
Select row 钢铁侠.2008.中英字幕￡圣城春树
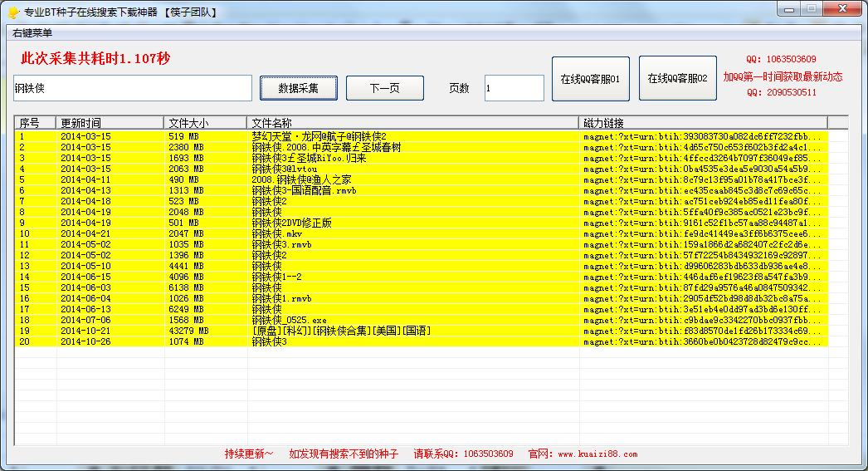(x=422, y=147)
